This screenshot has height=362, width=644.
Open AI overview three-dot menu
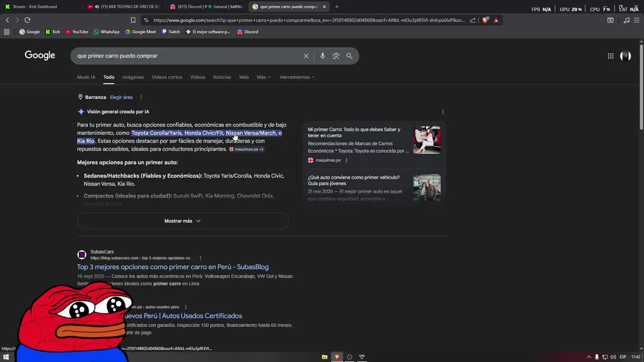[443, 112]
